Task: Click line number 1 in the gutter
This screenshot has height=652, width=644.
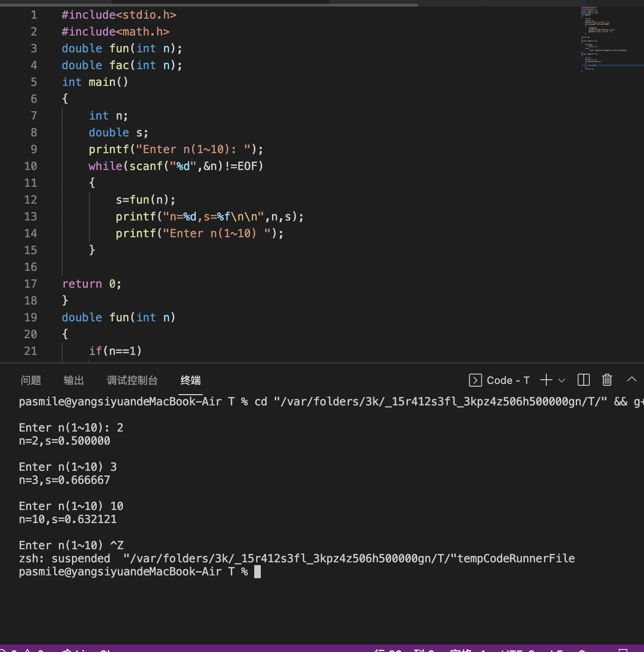Action: tap(34, 15)
